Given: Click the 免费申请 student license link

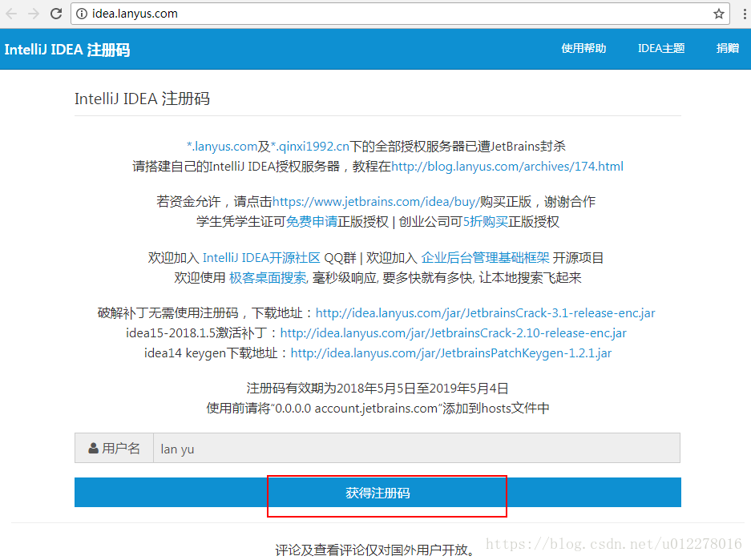Looking at the screenshot, I should point(312,222).
